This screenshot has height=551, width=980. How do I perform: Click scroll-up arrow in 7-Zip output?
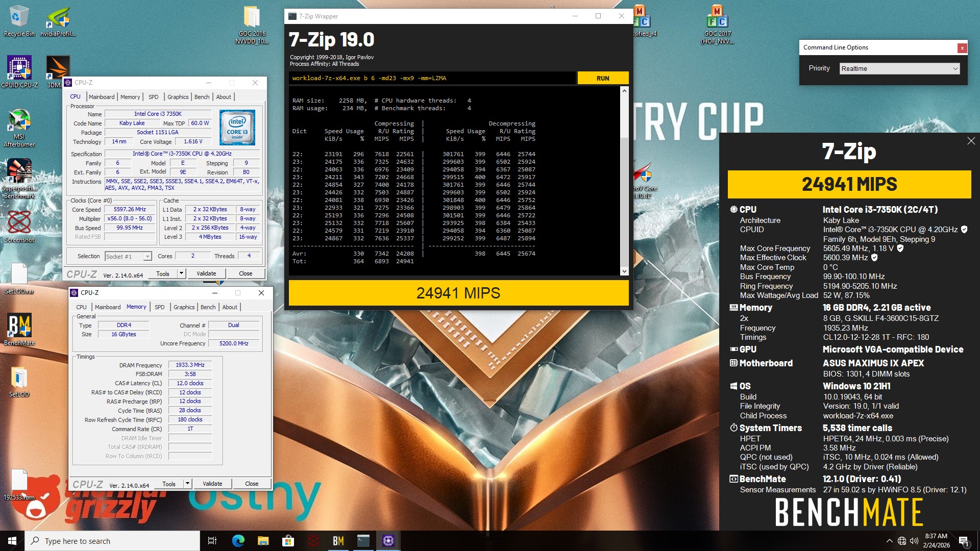(x=624, y=91)
